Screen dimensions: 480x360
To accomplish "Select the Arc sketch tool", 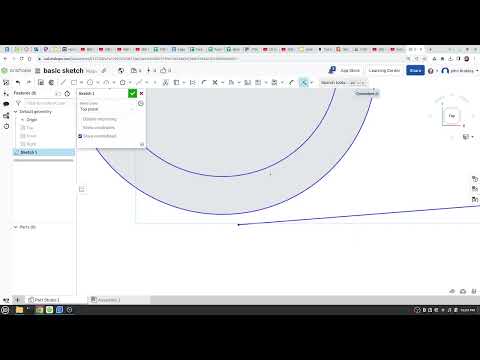I will (x=106, y=82).
